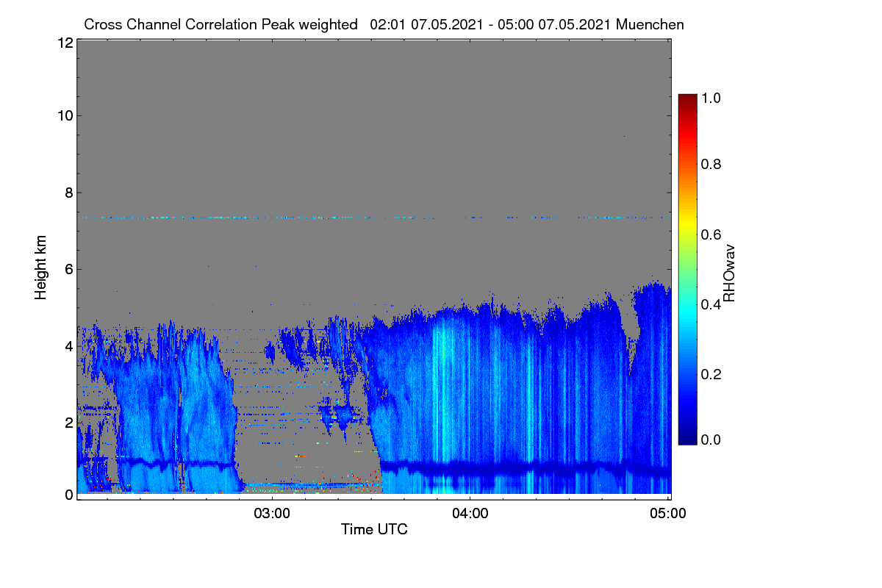Screen dimensions: 882x588
Task: Click the "RHOwav" colorbar label
Action: tap(729, 273)
